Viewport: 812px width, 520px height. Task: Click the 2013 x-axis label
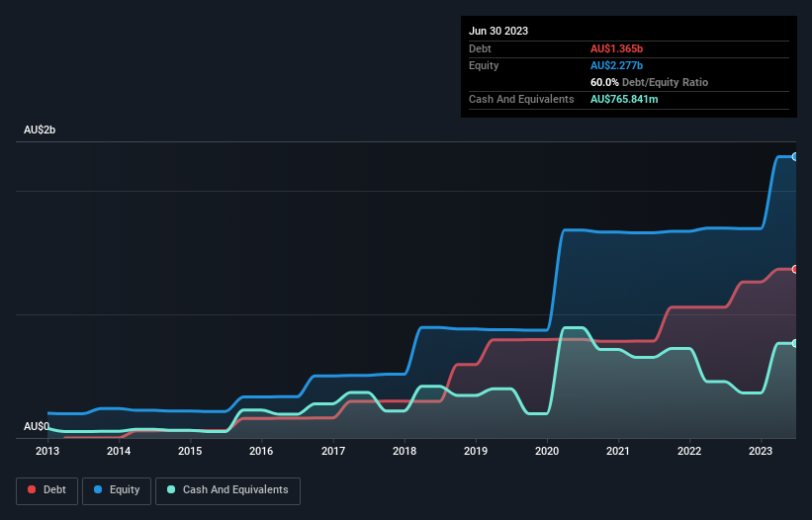tap(47, 451)
